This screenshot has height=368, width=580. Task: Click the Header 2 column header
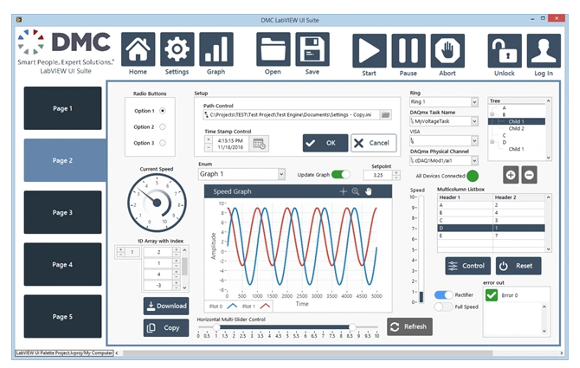click(x=519, y=197)
